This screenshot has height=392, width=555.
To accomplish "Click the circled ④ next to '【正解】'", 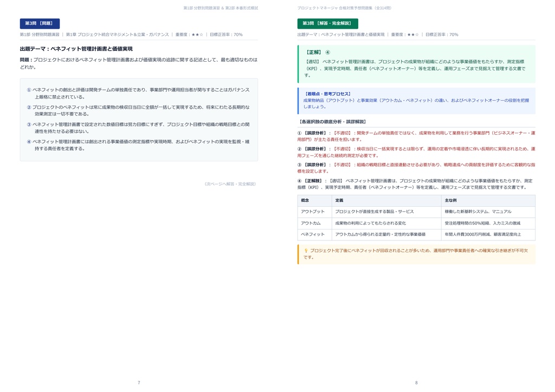I will [x=328, y=53].
